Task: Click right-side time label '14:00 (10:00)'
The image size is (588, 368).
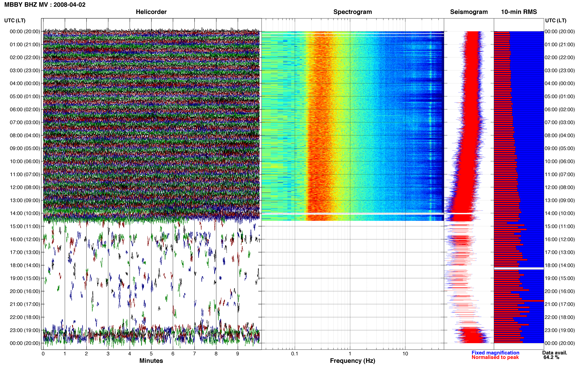Action: pyautogui.click(x=560, y=213)
